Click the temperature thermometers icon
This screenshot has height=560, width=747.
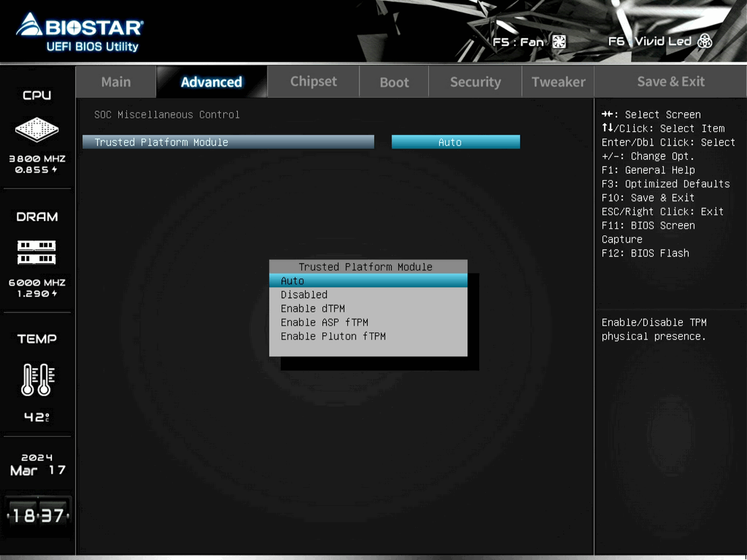pos(37,380)
